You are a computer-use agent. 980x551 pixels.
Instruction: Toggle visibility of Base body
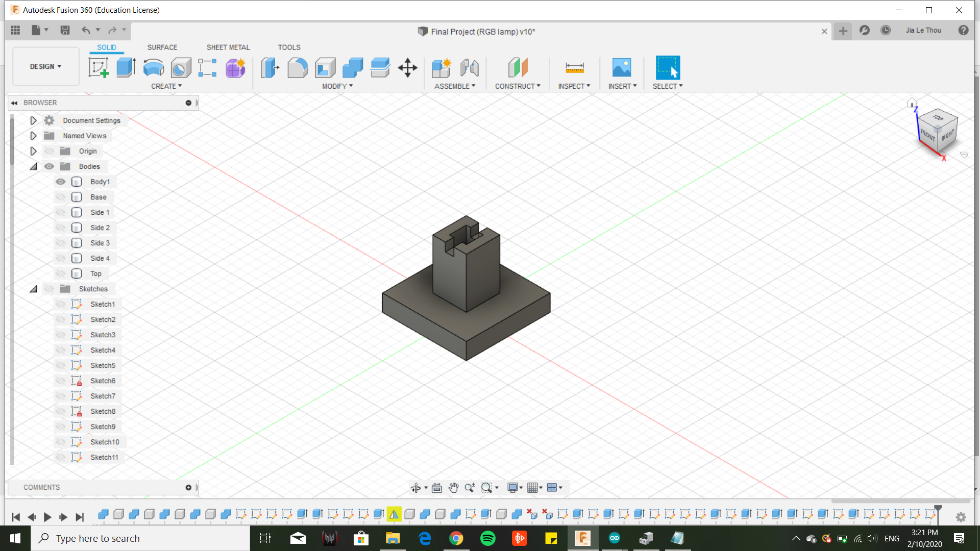point(61,196)
